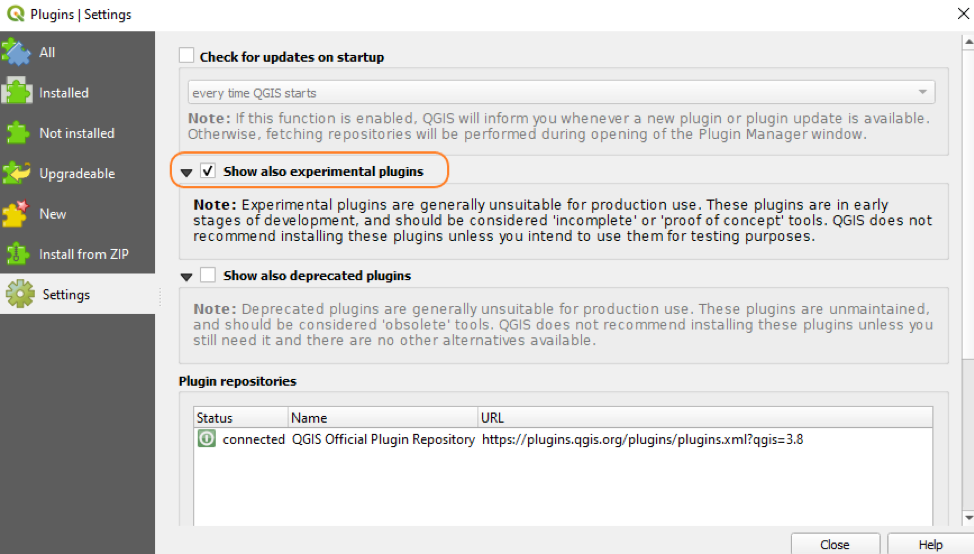Click the scrollbar up arrow
The image size is (974, 554).
pos(968,42)
